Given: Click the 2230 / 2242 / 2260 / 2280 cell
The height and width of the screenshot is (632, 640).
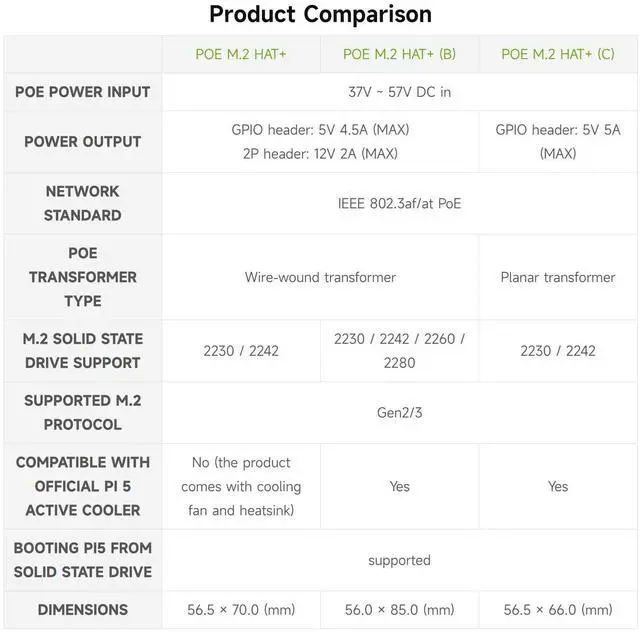Looking at the screenshot, I should coord(399,351).
